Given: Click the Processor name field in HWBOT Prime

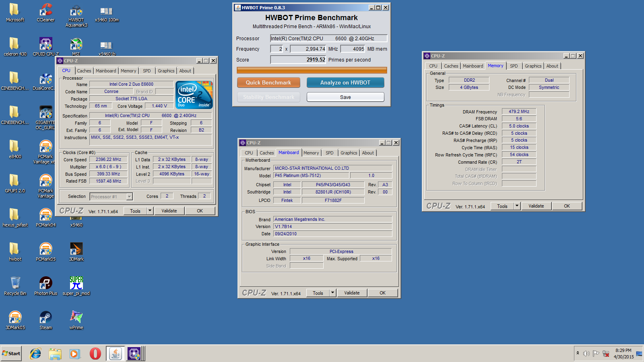Looking at the screenshot, I should click(x=329, y=39).
